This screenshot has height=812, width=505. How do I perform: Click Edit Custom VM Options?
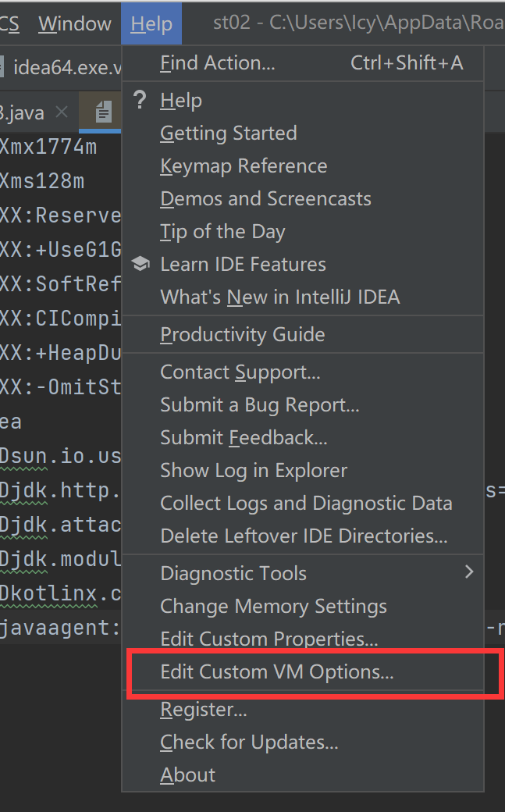click(277, 672)
